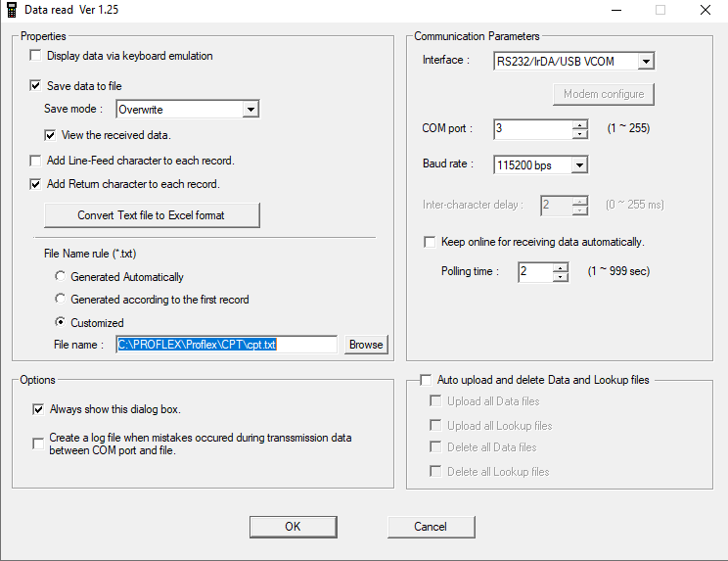Toggle Save data to file checkbox
This screenshot has height=561, width=728.
pyautogui.click(x=36, y=86)
